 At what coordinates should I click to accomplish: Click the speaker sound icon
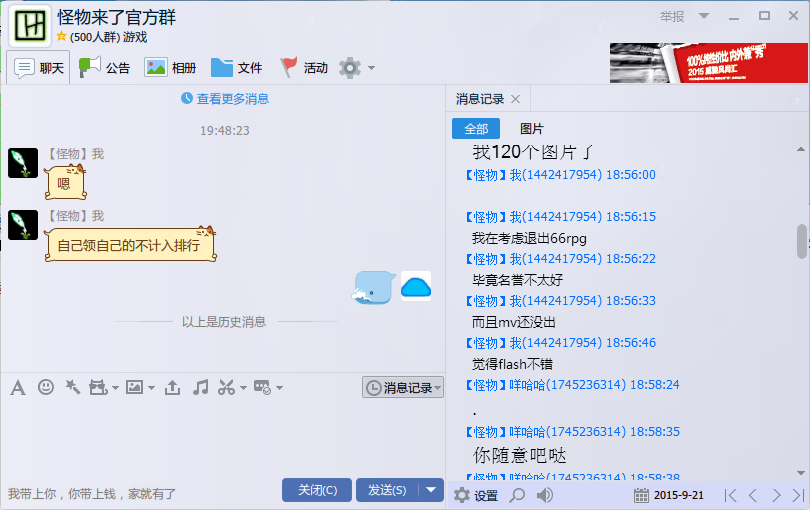(x=544, y=495)
